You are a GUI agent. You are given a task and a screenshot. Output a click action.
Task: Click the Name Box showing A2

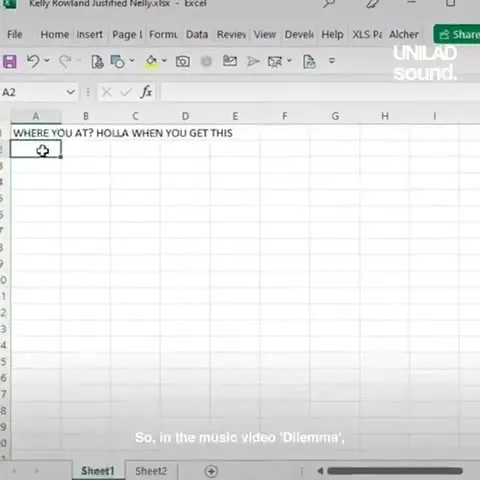tap(32, 92)
